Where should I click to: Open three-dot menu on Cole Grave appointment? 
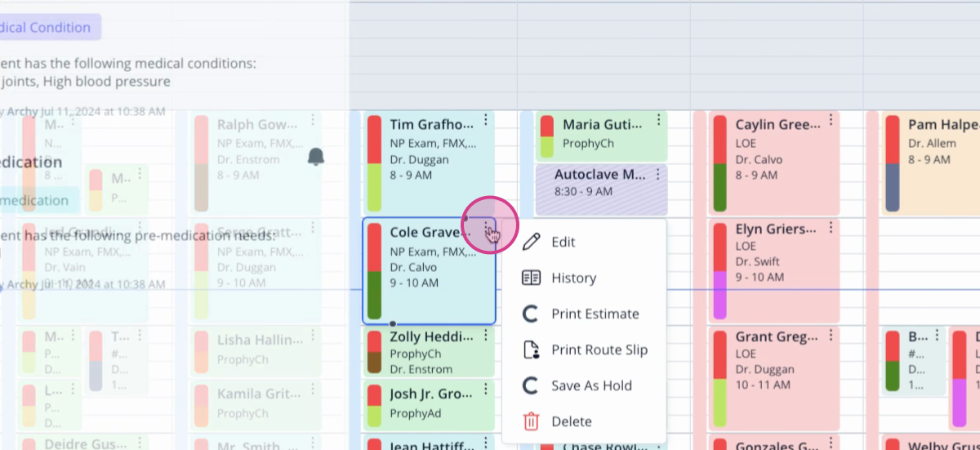coord(486,228)
